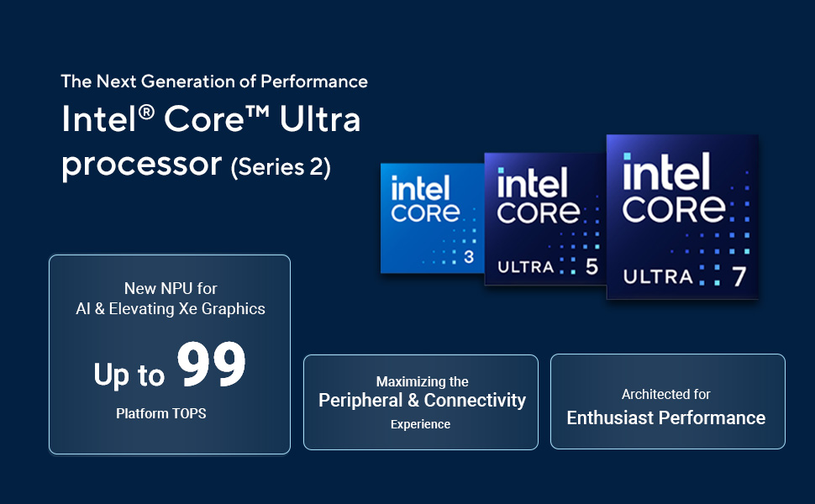Click the 'Platform TOPS' label

click(161, 413)
